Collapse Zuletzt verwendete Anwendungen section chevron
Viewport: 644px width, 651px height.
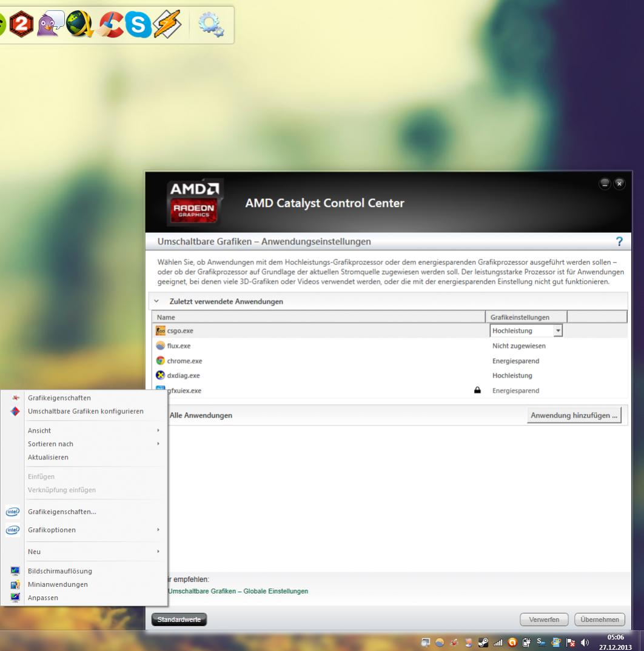click(156, 301)
